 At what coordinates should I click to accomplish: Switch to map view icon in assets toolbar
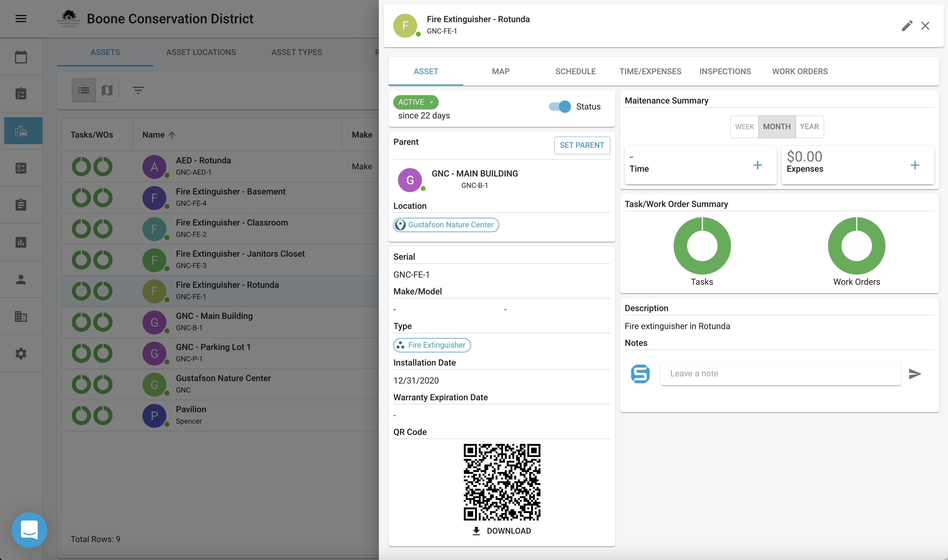point(107,90)
